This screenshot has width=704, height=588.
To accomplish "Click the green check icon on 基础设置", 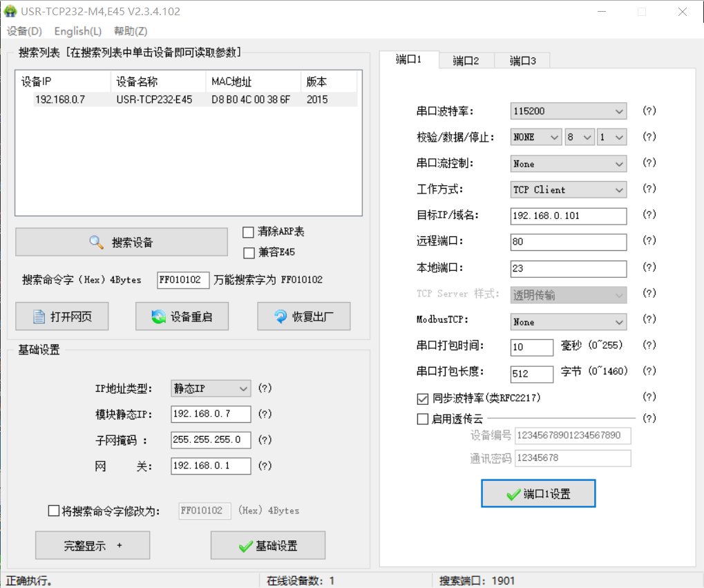I will coord(245,547).
